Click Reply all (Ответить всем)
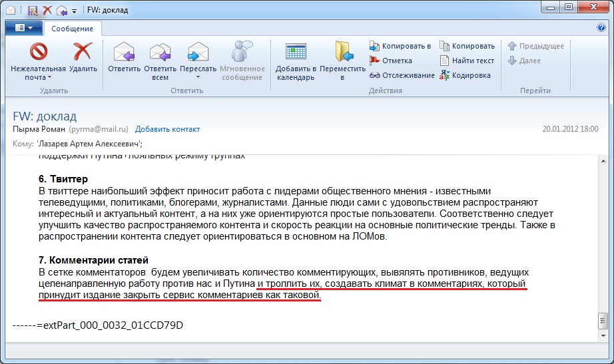 [160, 52]
